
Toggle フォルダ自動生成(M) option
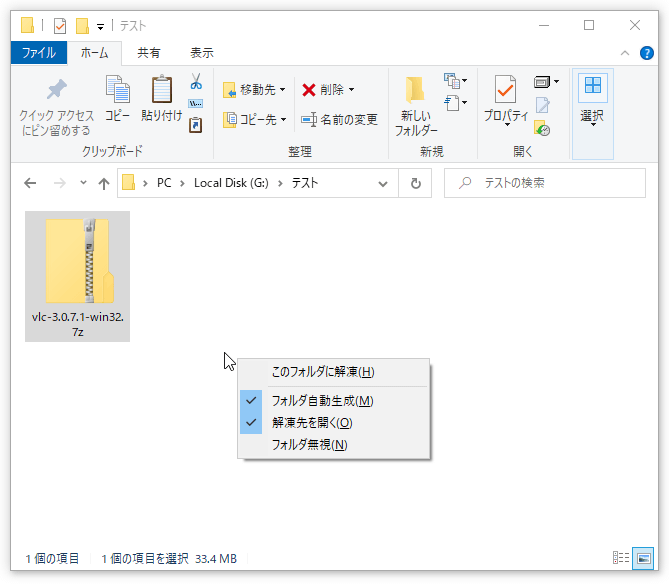tap(333, 401)
